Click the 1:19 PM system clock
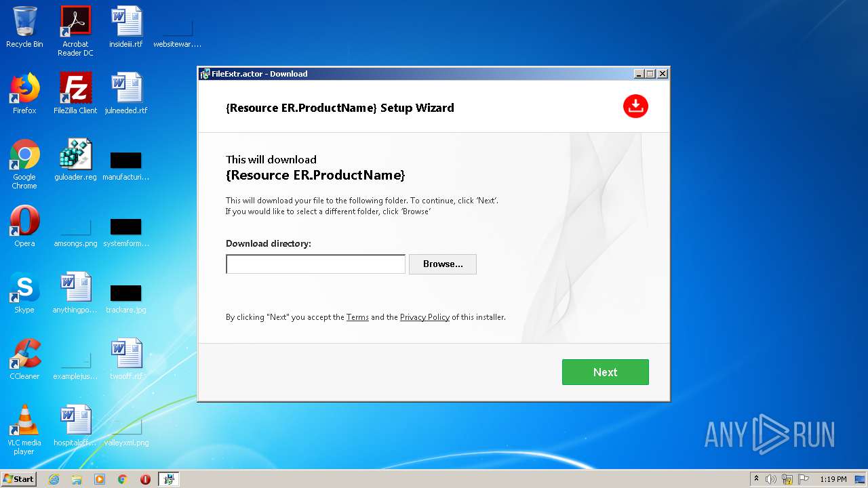Viewport: 868px width, 488px height. click(x=833, y=479)
